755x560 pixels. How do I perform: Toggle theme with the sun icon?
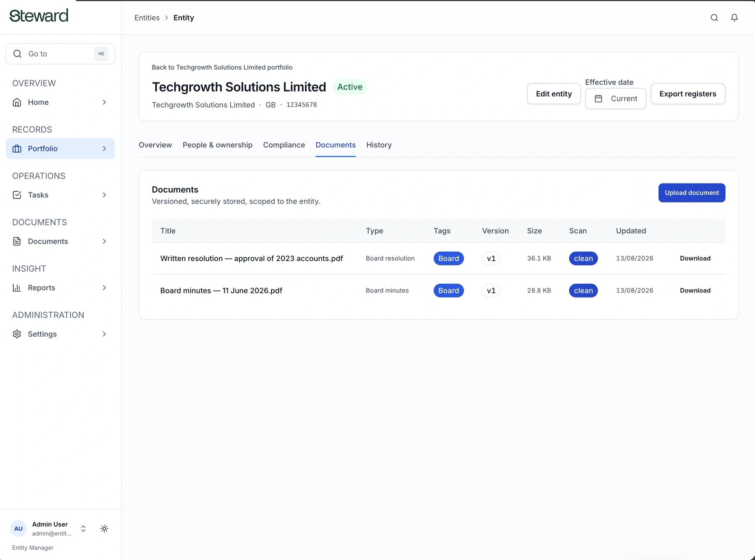(x=104, y=529)
